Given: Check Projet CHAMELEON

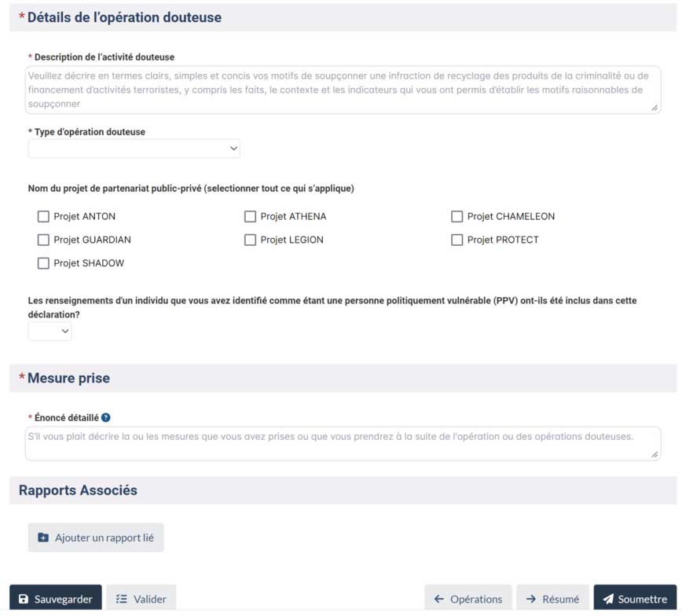Looking at the screenshot, I should point(456,216).
